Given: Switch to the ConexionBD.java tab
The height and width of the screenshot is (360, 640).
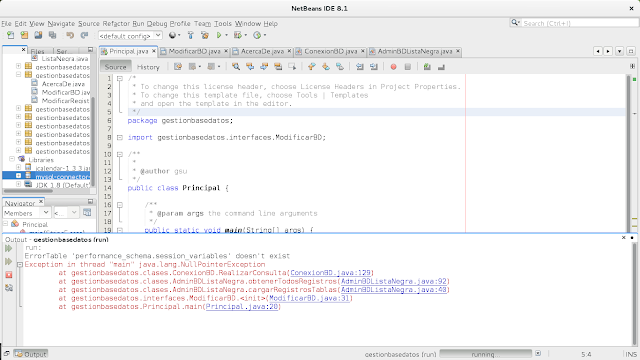Looking at the screenshot, I should pos(331,51).
